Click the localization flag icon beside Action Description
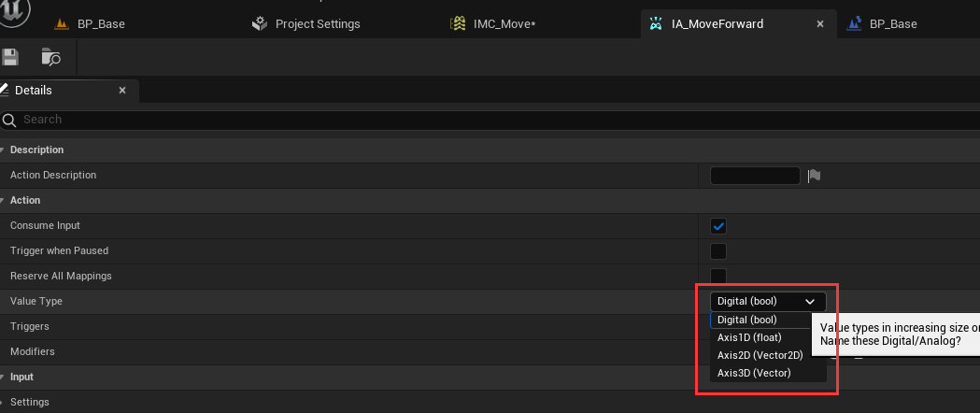Image resolution: width=980 pixels, height=413 pixels. (x=814, y=176)
